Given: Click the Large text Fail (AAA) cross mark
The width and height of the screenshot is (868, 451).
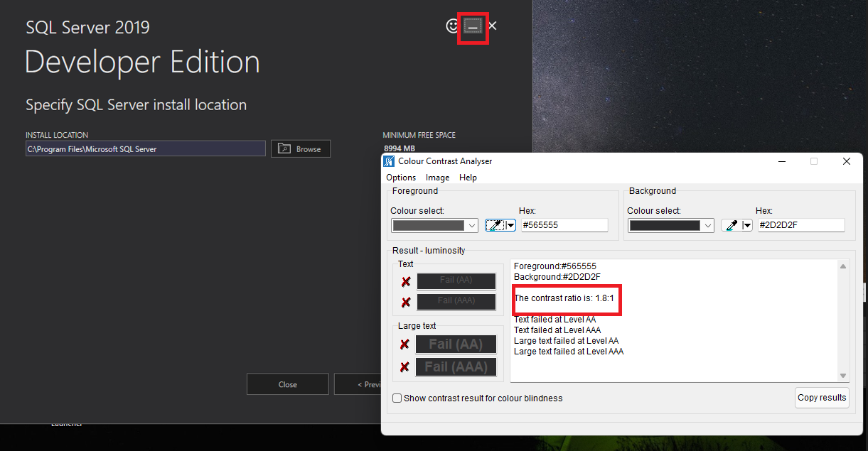Looking at the screenshot, I should [x=405, y=366].
